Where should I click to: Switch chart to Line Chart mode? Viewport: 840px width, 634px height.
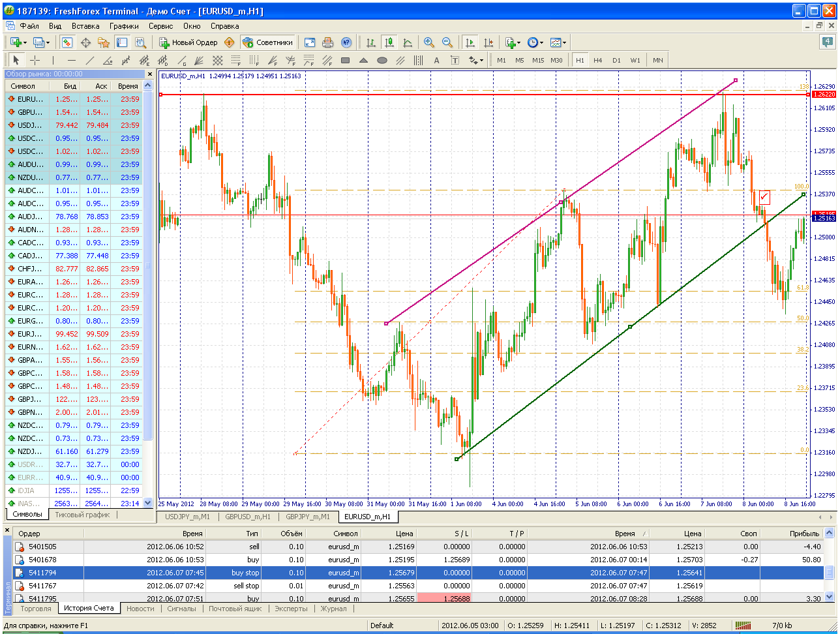408,42
